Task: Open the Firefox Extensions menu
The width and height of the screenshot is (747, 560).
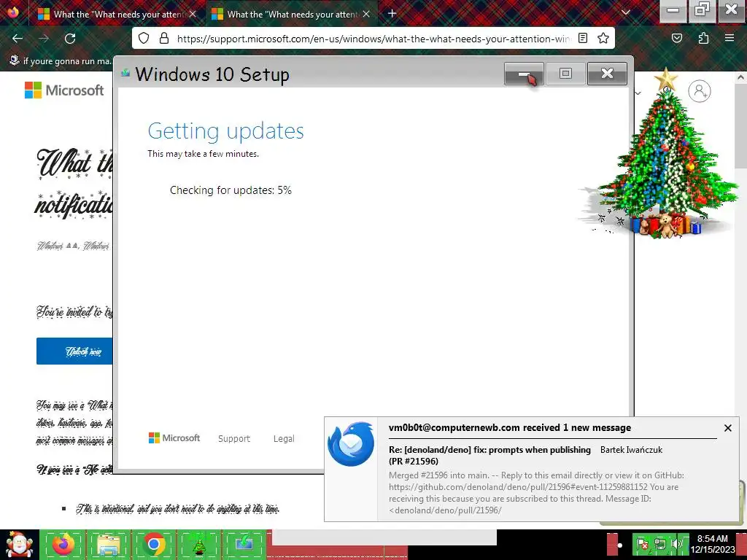Action: pos(704,38)
